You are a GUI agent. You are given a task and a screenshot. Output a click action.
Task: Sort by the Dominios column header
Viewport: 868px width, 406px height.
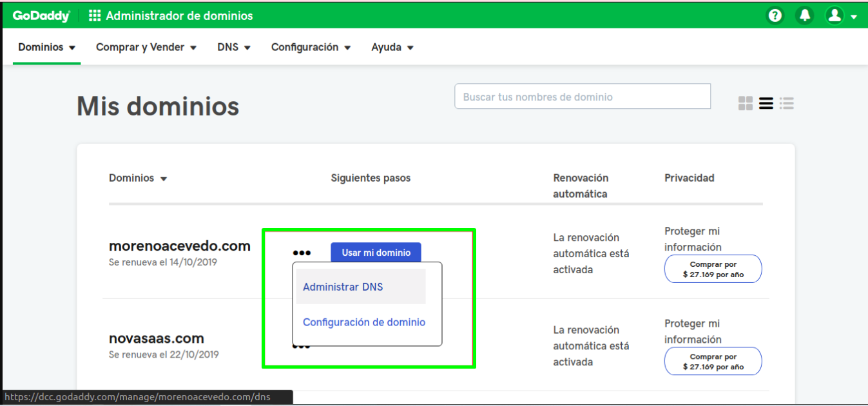click(x=138, y=178)
